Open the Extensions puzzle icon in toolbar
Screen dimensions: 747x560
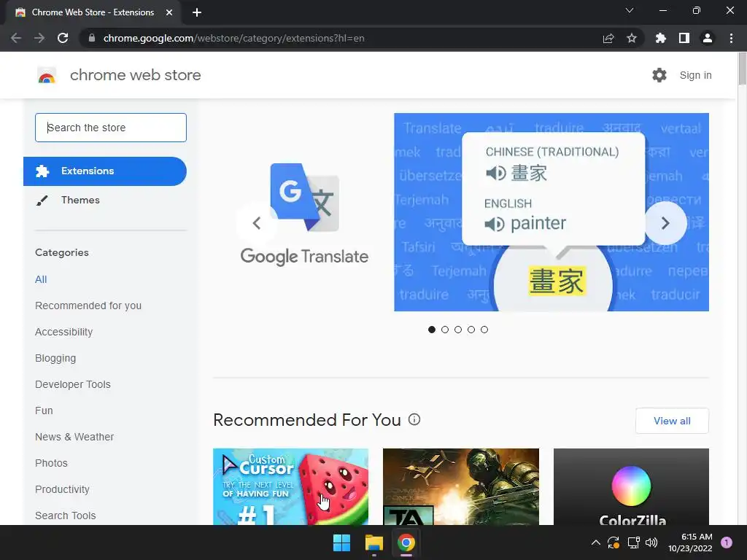coord(661,38)
